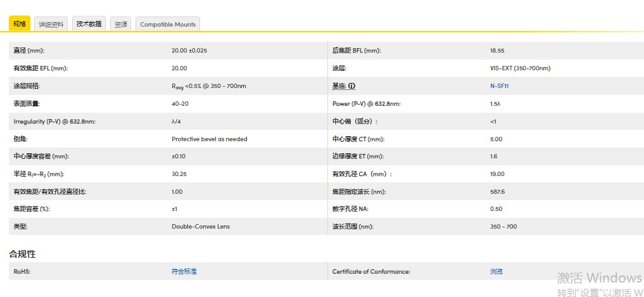
Task: Select the 0.50 NA value
Action: (x=496, y=209)
